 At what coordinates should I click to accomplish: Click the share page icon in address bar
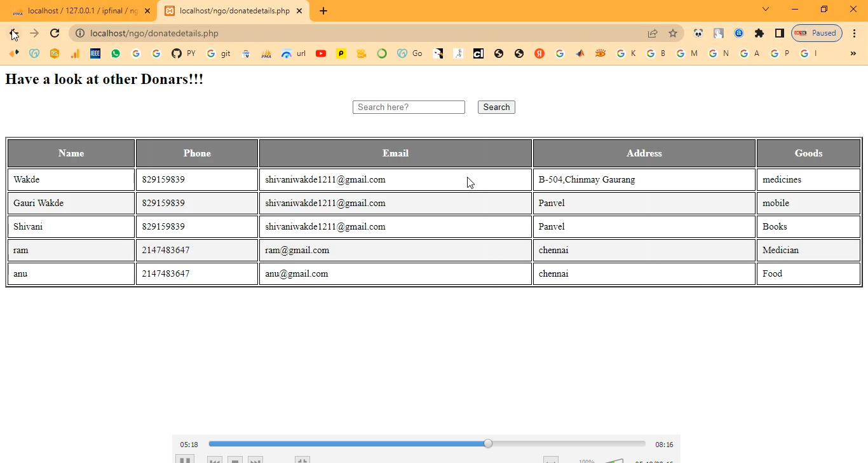tap(653, 33)
